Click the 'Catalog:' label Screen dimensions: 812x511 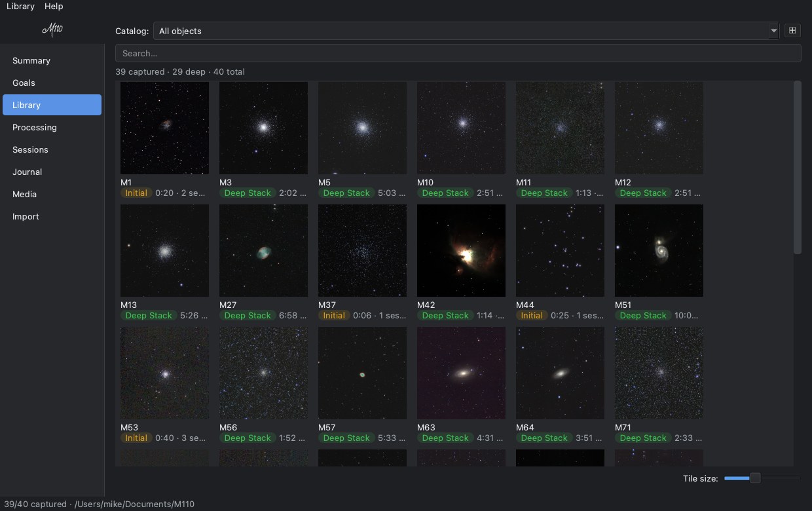click(132, 31)
